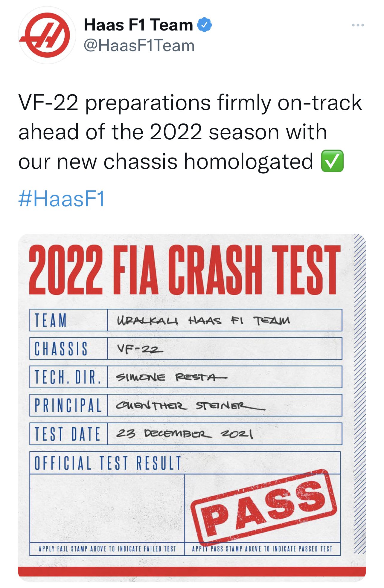Open the #HaasF1 hashtag

[62, 199]
